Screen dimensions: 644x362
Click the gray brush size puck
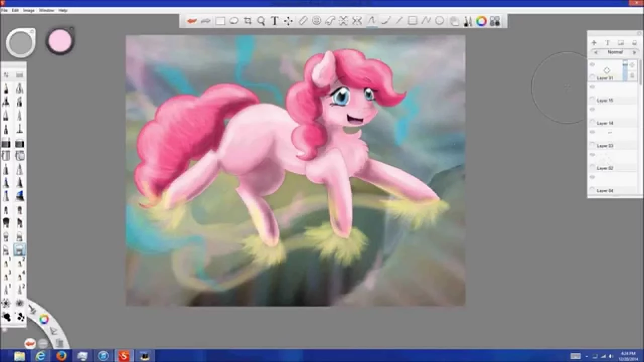[x=21, y=43]
